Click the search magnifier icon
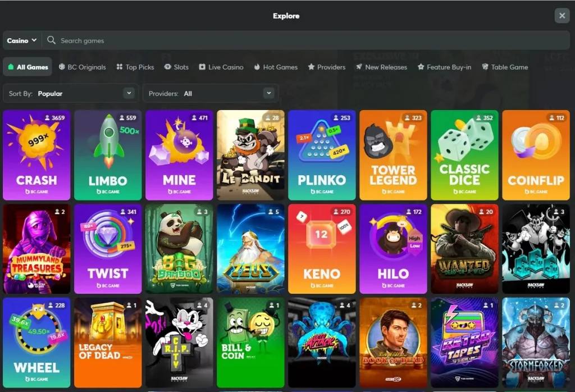 51,40
